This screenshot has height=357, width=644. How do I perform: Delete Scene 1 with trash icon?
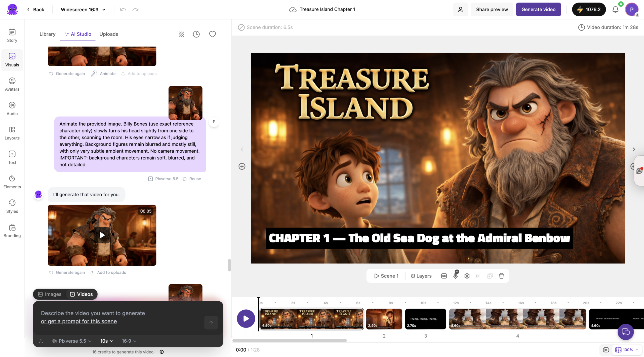click(501, 276)
